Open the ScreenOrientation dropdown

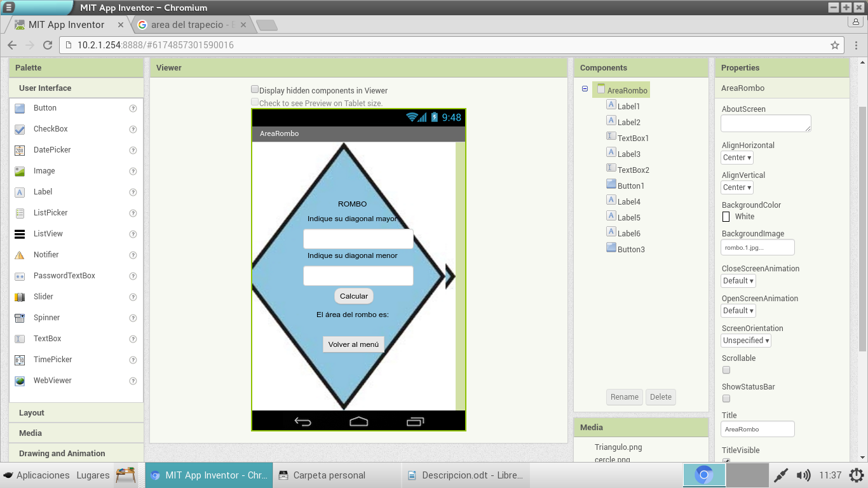747,341
